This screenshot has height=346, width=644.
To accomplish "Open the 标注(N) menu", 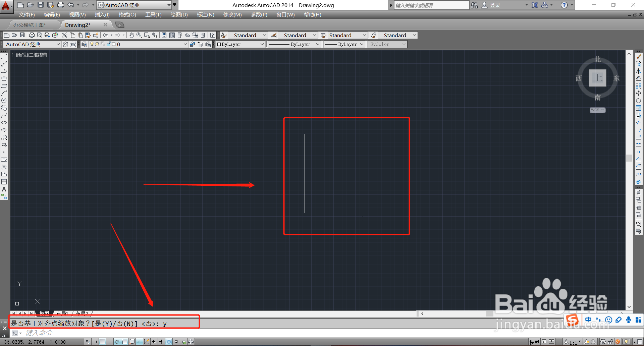I will point(205,15).
